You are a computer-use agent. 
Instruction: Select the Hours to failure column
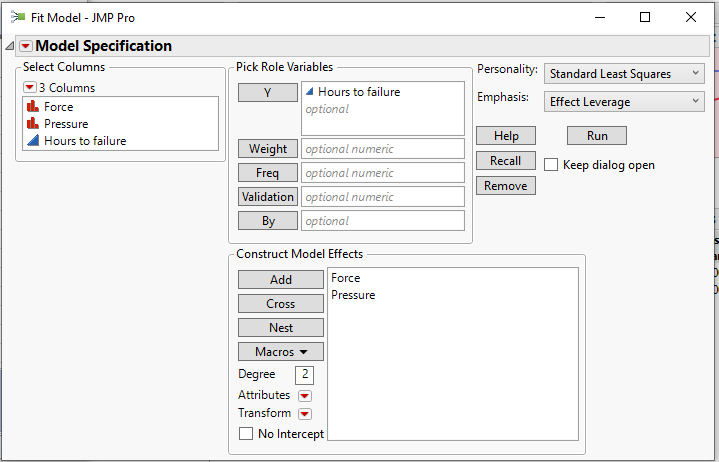coord(84,141)
